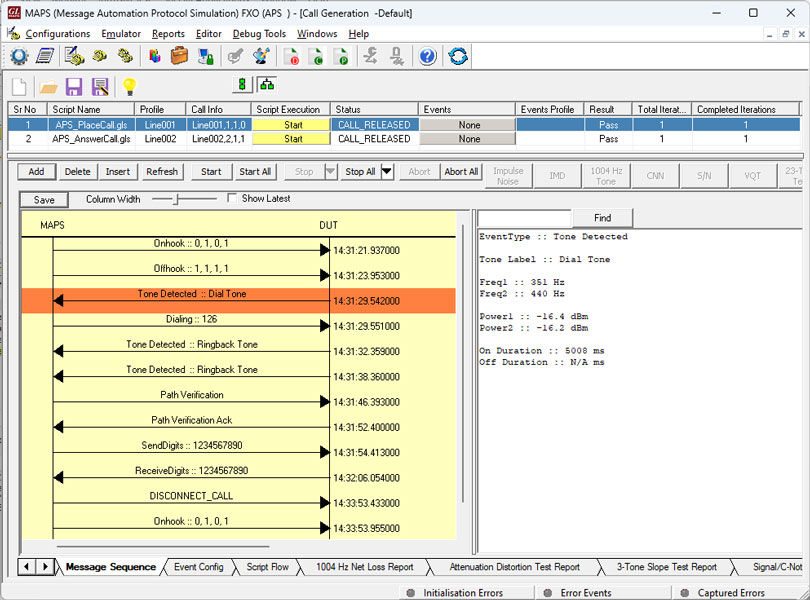The image size is (810, 600).
Task: Open Events dropdown in row 1
Action: pyautogui.click(x=468, y=125)
